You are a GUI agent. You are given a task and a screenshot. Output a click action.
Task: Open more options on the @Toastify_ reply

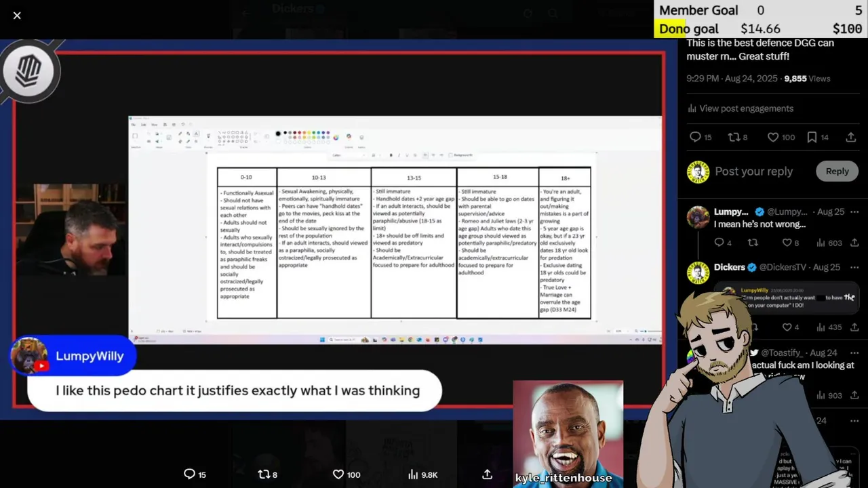coord(854,352)
